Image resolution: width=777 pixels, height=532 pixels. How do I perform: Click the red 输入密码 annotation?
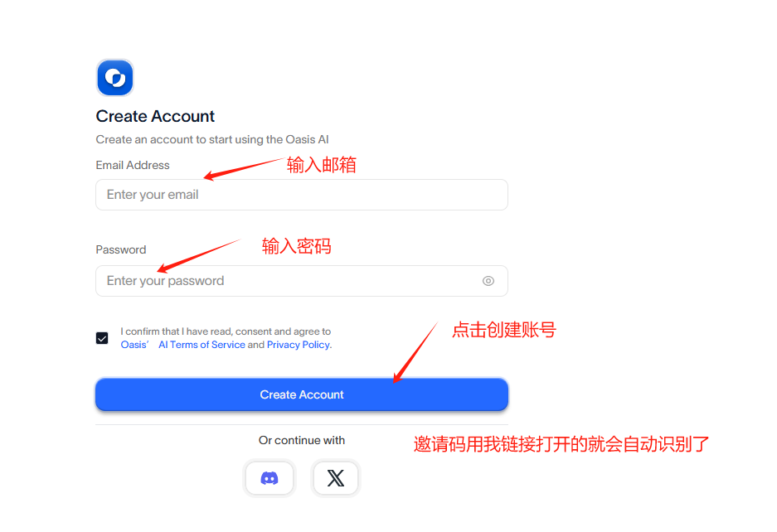[x=296, y=246]
